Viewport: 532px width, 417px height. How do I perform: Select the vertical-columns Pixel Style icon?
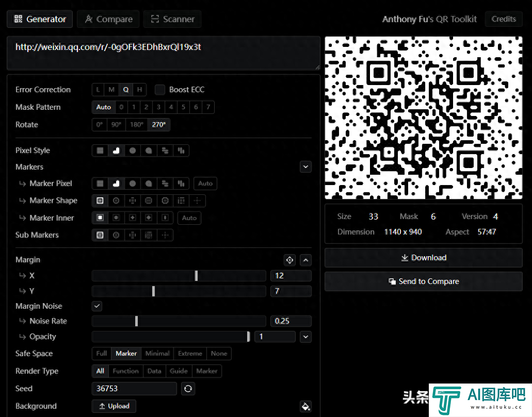coord(181,151)
